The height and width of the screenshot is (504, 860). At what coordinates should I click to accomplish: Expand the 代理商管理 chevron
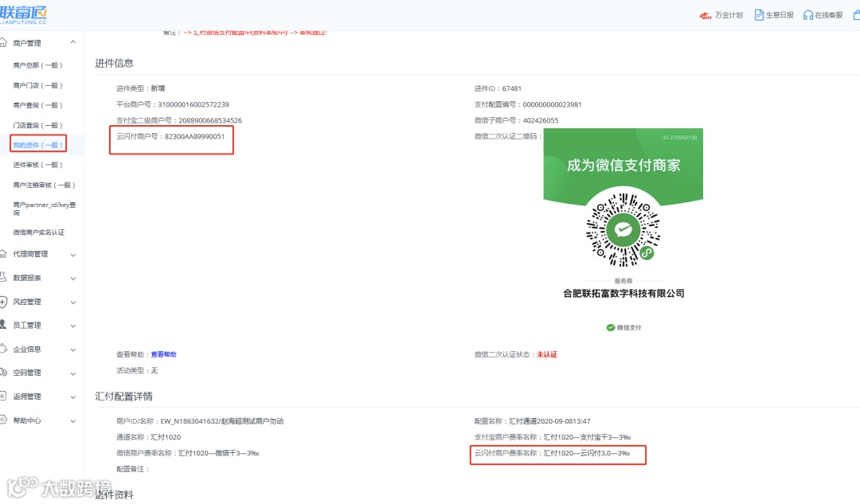pyautogui.click(x=73, y=255)
